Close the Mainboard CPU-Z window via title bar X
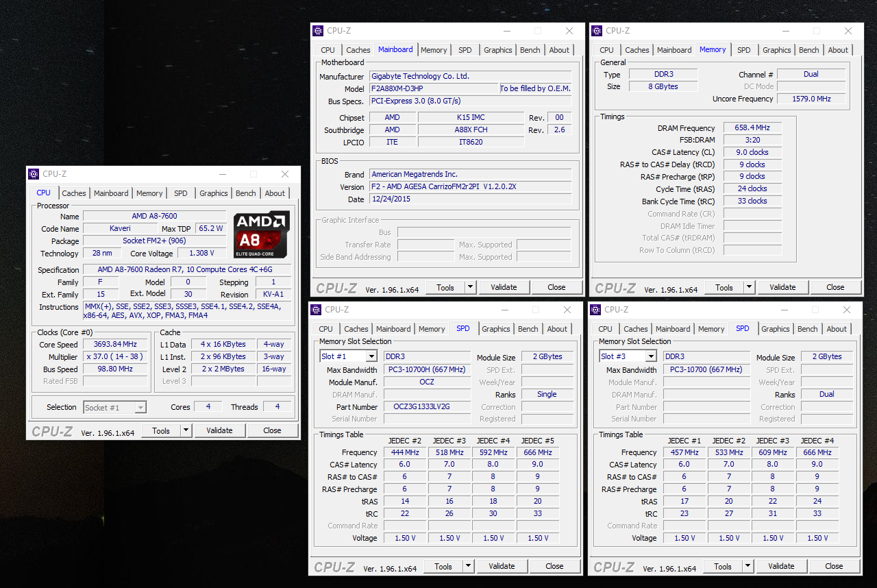The image size is (877, 588). [x=569, y=31]
